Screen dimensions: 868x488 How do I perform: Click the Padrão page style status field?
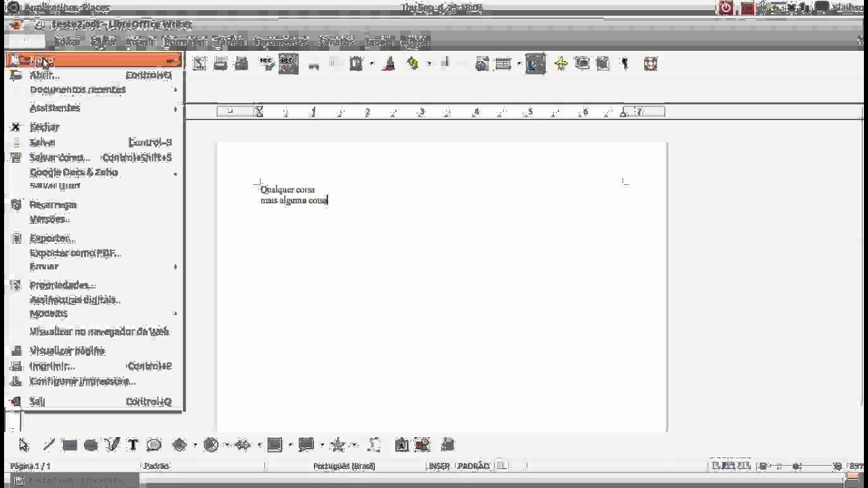tap(157, 466)
